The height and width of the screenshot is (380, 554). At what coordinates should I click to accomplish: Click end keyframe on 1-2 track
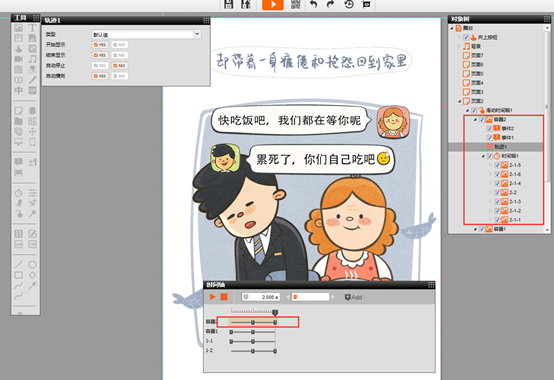coord(275,351)
